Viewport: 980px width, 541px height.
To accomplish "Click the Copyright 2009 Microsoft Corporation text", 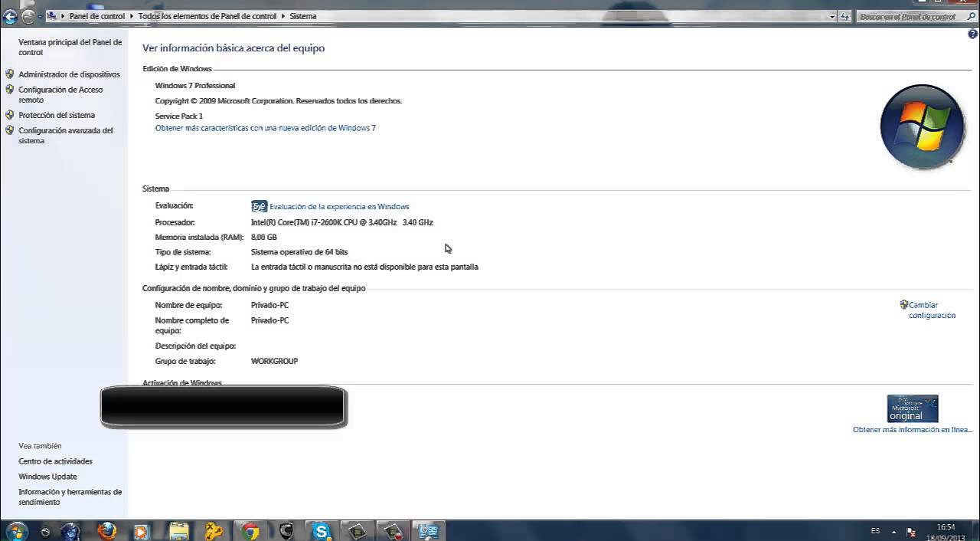I will coord(278,101).
